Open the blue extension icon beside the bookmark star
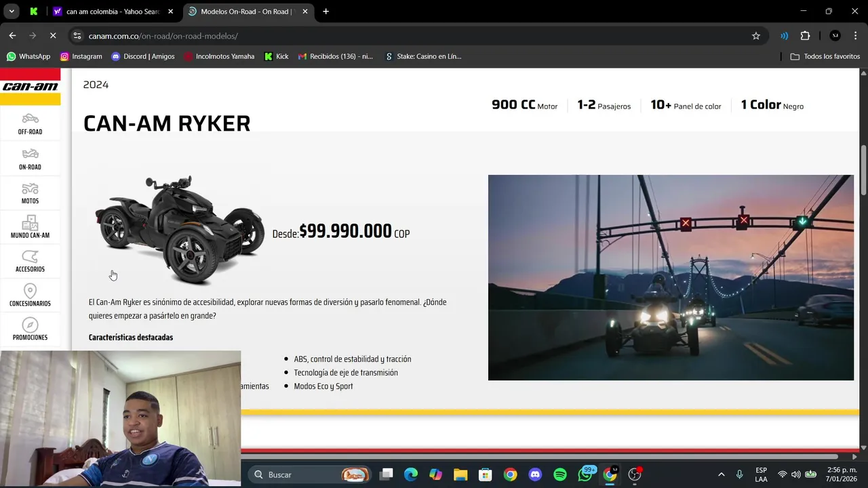This screenshot has height=488, width=868. point(784,36)
